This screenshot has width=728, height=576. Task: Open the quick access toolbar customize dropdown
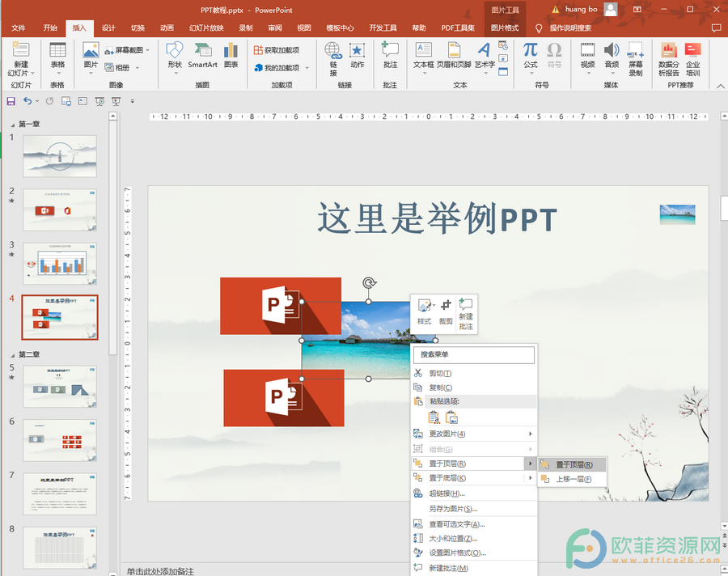[133, 101]
